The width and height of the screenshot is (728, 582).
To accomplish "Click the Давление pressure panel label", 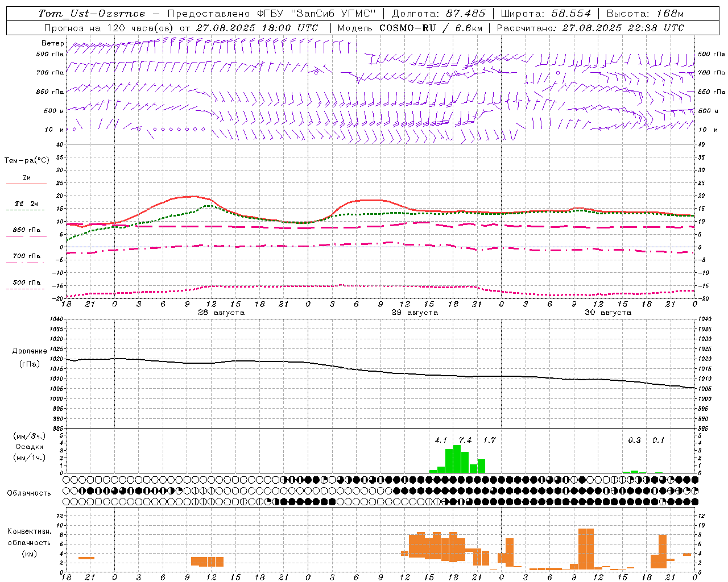I will pyautogui.click(x=30, y=351).
